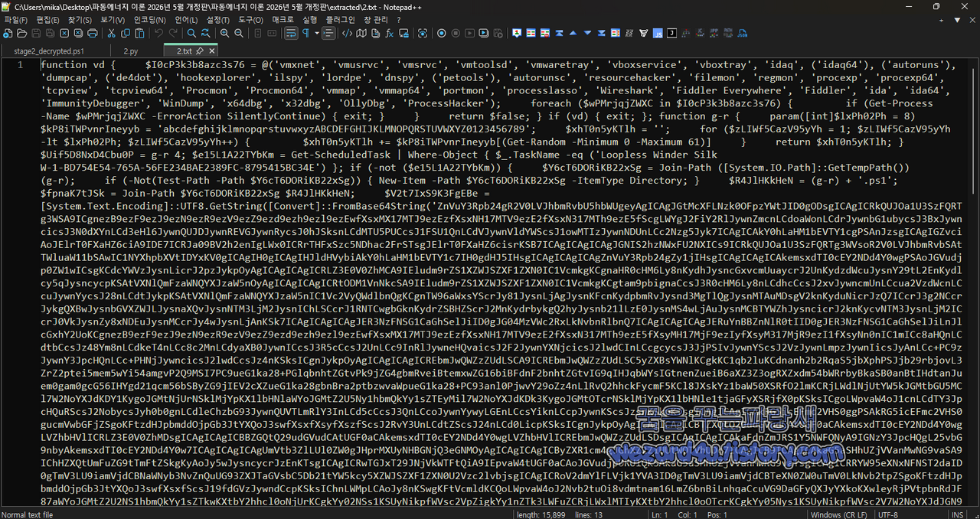Viewport: 980px width, 519px height.
Task: Jump to Last Difference icon
Action: pos(601,33)
